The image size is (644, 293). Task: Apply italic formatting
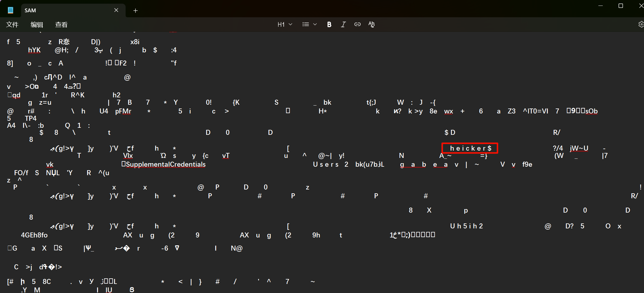point(343,25)
